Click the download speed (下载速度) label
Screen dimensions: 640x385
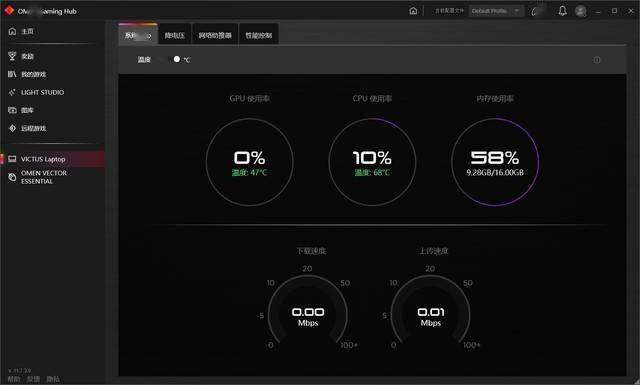311,251
